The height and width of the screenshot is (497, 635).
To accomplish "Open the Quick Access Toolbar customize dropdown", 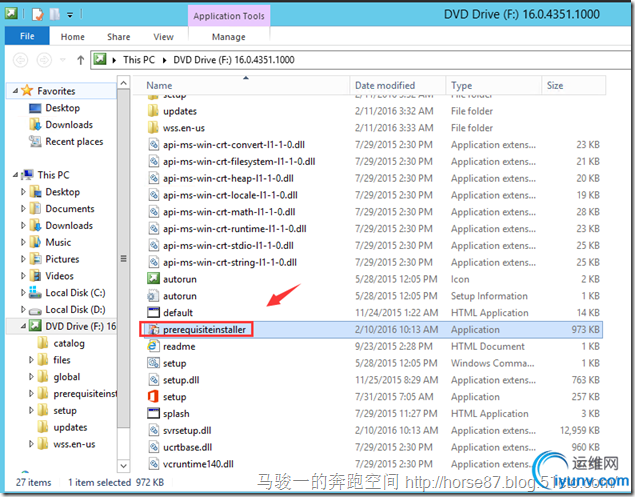I will (70, 15).
